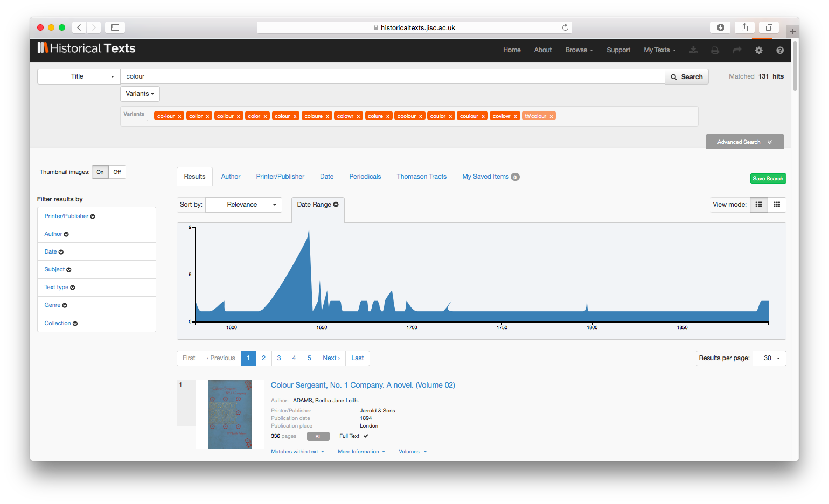Click the download icon in navbar
Screen dimensions: 829x504
point(693,50)
